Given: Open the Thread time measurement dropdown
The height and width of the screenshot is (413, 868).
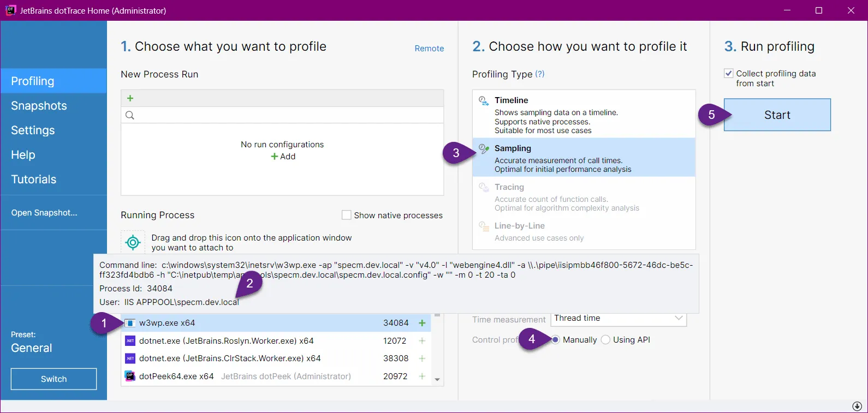Looking at the screenshot, I should 619,319.
